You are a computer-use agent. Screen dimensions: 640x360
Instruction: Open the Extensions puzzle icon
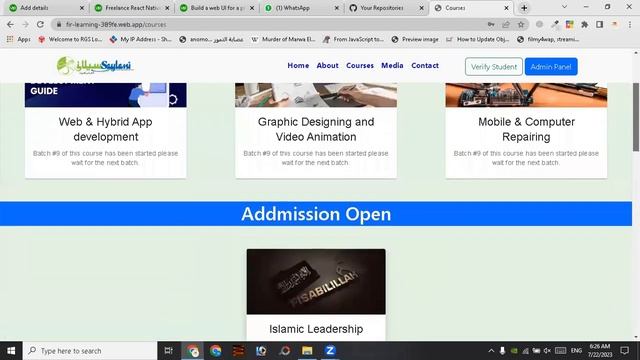tap(584, 24)
